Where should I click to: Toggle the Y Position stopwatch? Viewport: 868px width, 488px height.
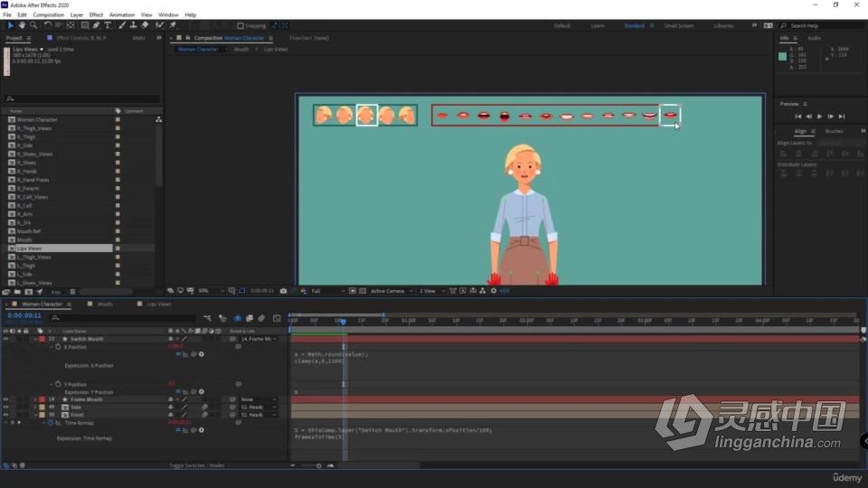[58, 384]
